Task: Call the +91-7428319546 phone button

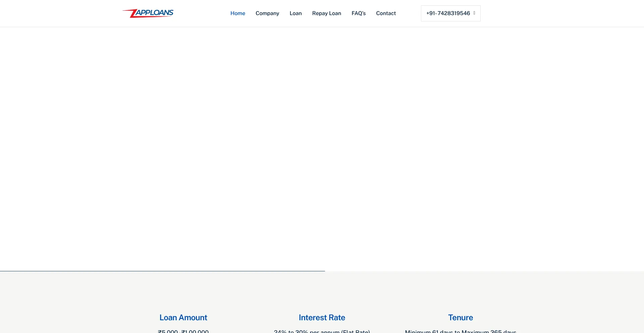Action: (x=450, y=13)
